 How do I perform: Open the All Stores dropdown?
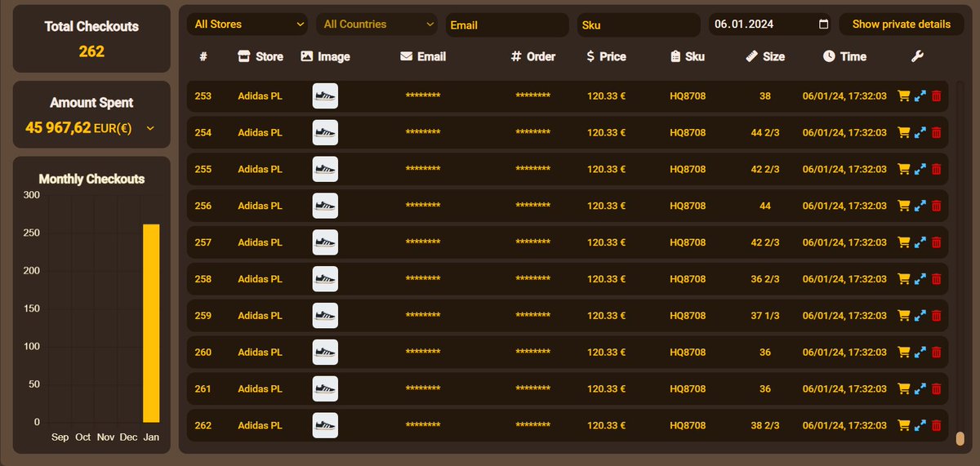coord(247,24)
